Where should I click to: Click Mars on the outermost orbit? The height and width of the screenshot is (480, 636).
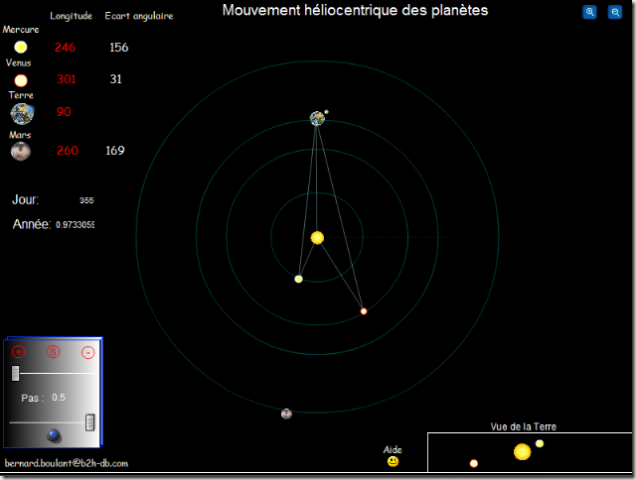coord(286,413)
